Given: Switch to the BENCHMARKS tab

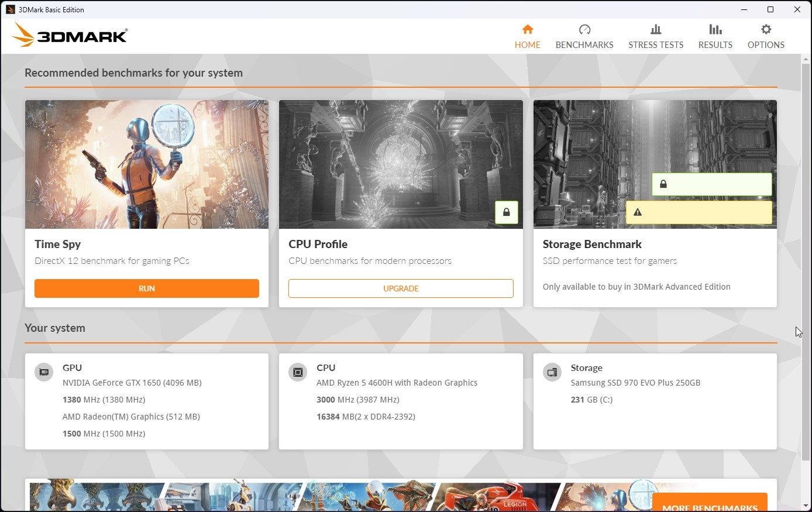Looking at the screenshot, I should click(584, 36).
